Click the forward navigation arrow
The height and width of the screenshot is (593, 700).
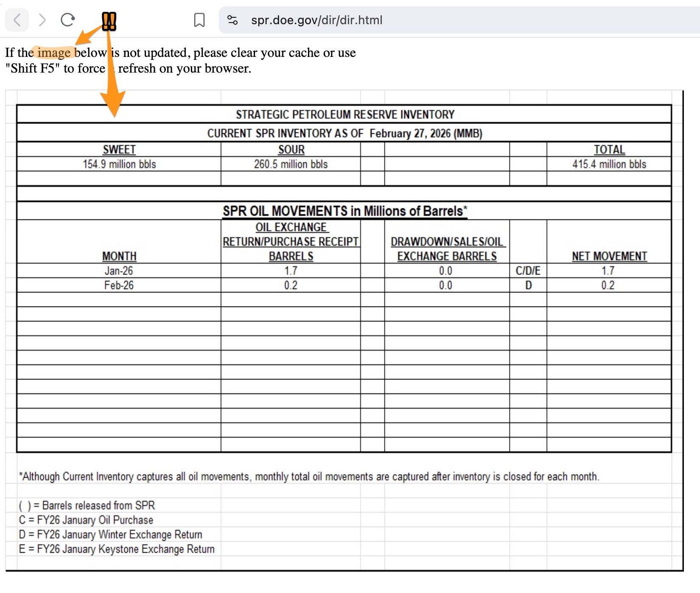click(x=42, y=20)
